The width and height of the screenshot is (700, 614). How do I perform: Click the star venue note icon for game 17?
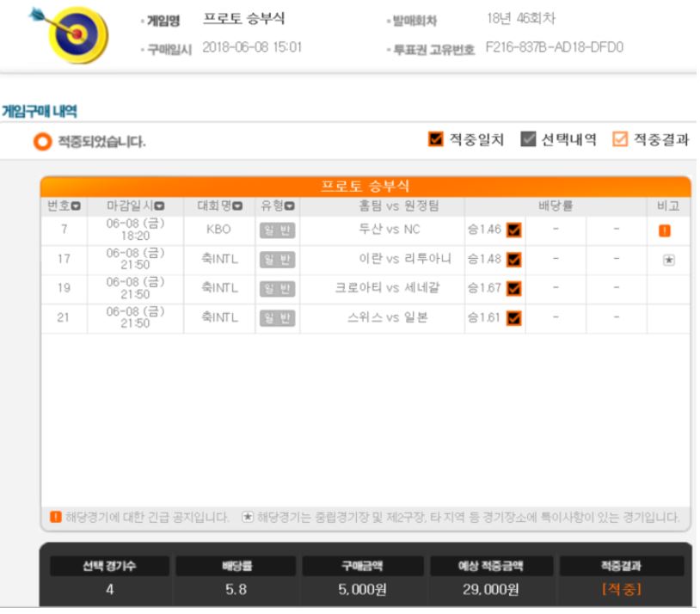(x=668, y=260)
